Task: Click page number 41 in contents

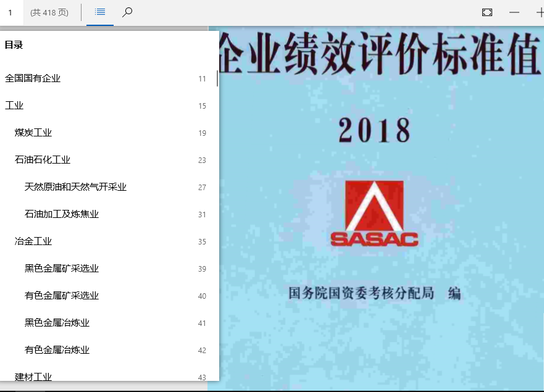Action: point(203,323)
